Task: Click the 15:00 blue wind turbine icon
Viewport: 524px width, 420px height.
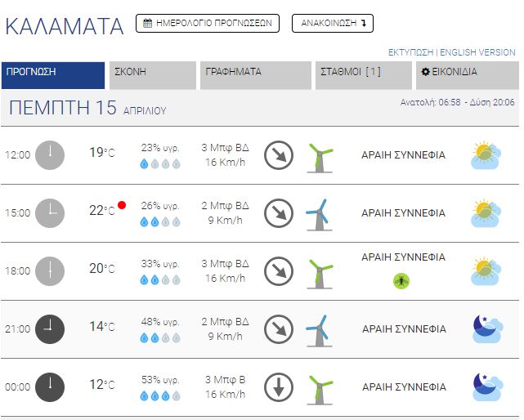Action: 320,215
